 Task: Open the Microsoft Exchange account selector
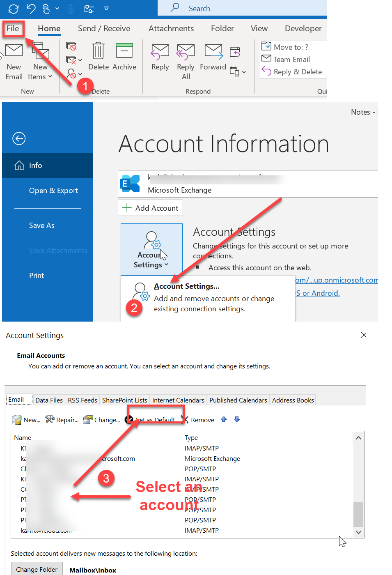point(248,184)
